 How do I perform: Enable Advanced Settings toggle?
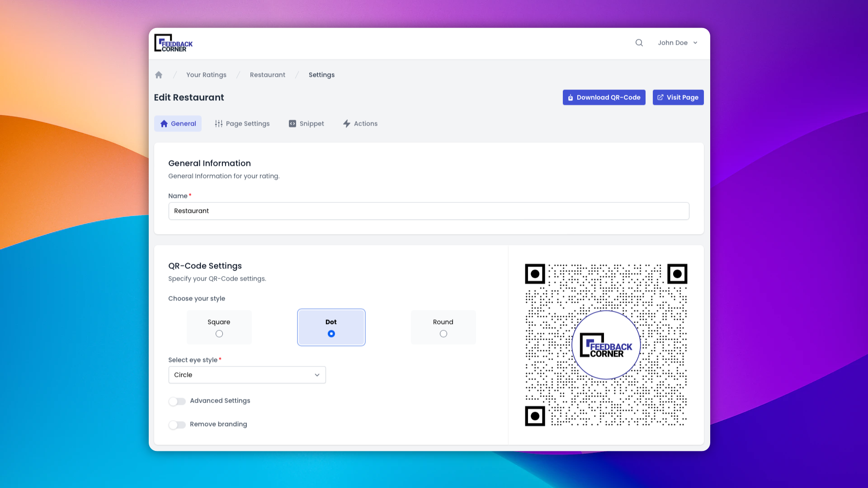pyautogui.click(x=177, y=401)
